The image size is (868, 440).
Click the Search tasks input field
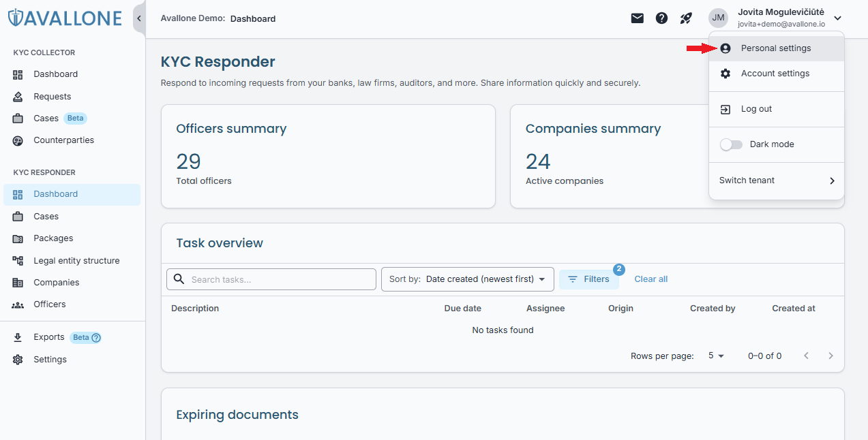(271, 279)
